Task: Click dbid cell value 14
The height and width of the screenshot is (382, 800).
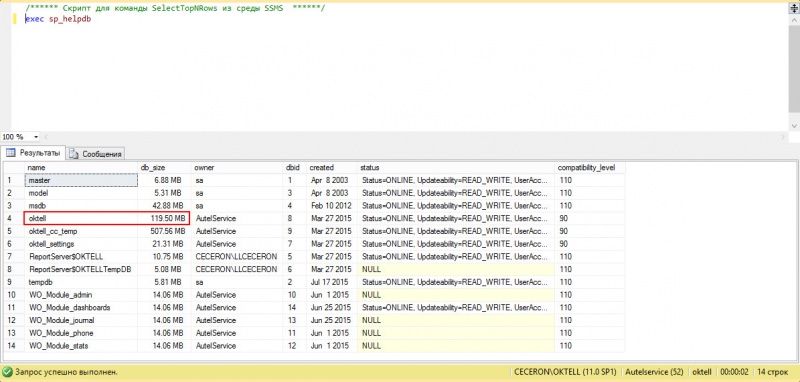Action: 294,308
